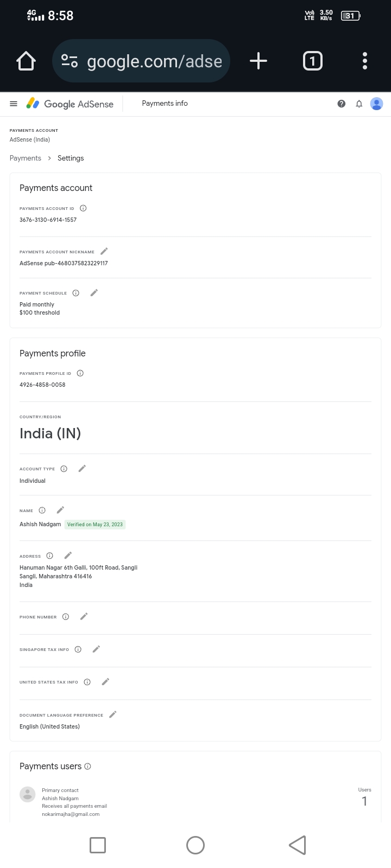
Task: Edit document language preference
Action: pos(113,714)
